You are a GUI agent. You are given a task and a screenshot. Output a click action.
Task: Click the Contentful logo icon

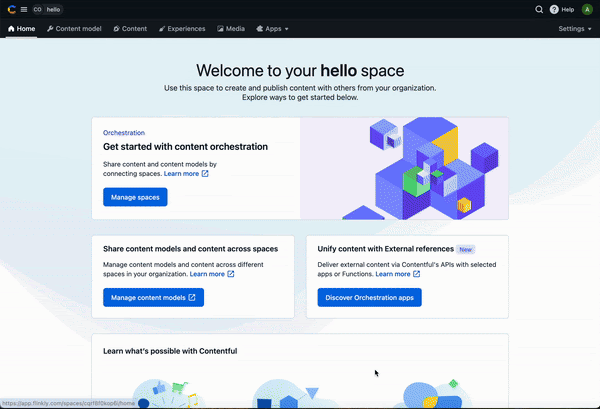point(11,10)
